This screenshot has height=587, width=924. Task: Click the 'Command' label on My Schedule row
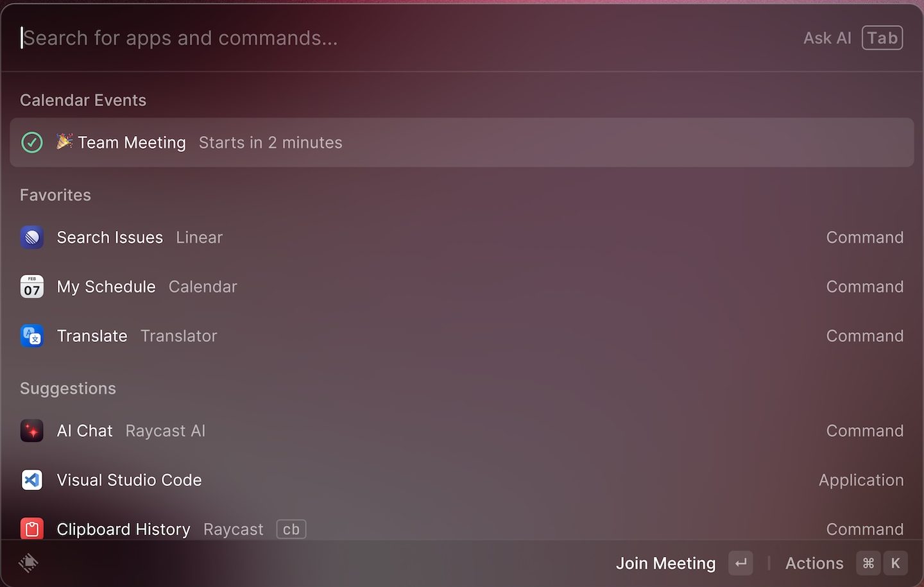[865, 287]
